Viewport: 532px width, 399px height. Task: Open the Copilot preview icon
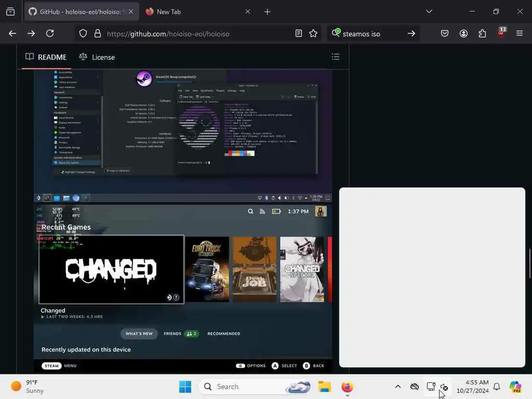point(516,387)
